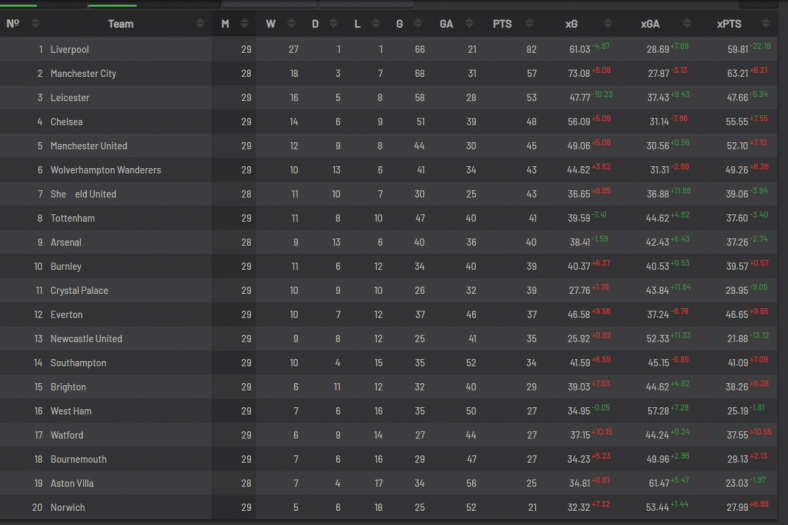This screenshot has height=525, width=788.
Task: Click the sort arrows next to column W
Action: (291, 24)
